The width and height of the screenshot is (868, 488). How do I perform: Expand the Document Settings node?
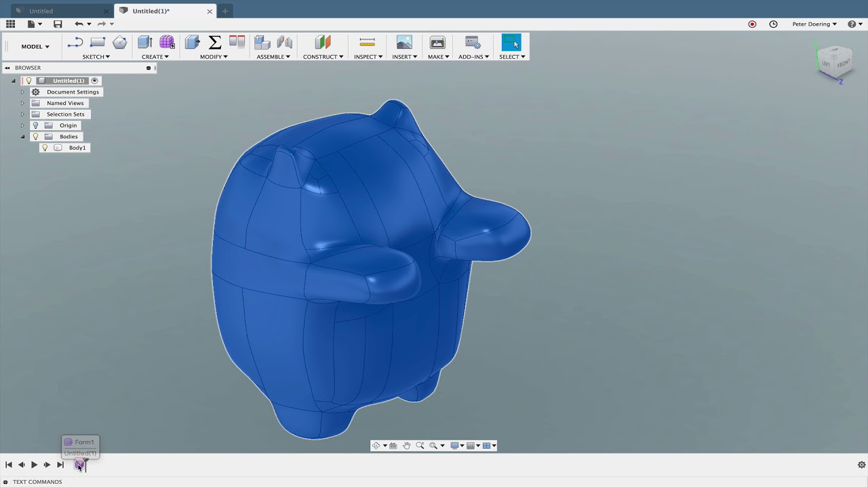coord(22,92)
